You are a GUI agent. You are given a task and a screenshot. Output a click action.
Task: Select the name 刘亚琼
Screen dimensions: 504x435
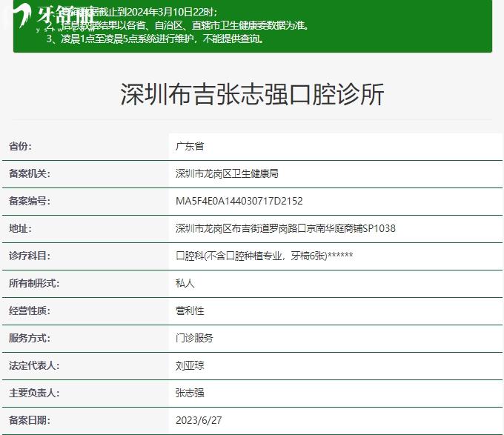(190, 365)
